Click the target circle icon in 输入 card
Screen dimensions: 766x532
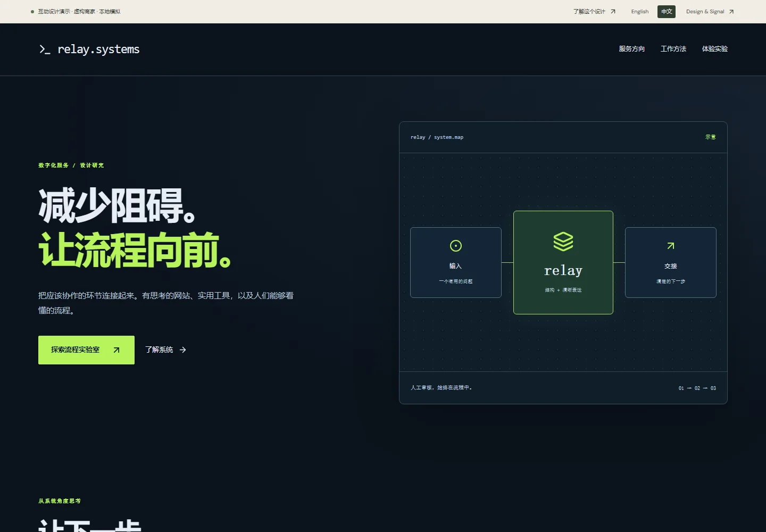pyautogui.click(x=456, y=246)
